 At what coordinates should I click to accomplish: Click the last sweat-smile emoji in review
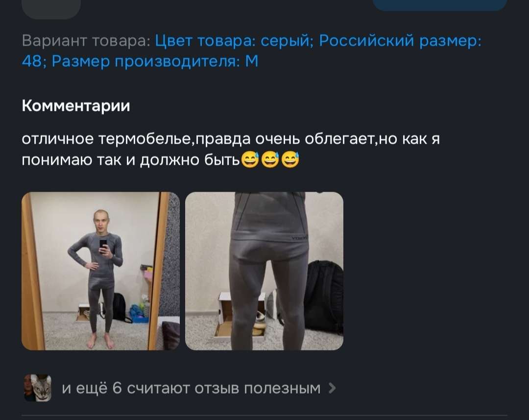coord(290,159)
